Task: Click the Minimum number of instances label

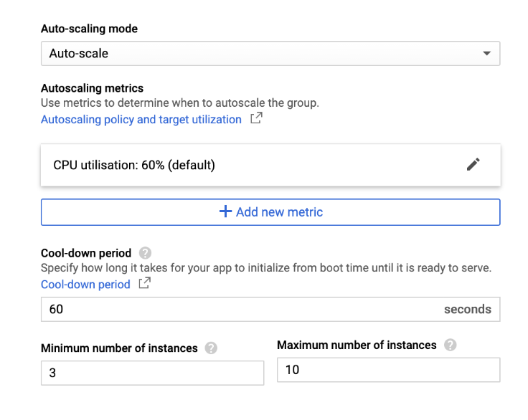Action: tap(119, 348)
